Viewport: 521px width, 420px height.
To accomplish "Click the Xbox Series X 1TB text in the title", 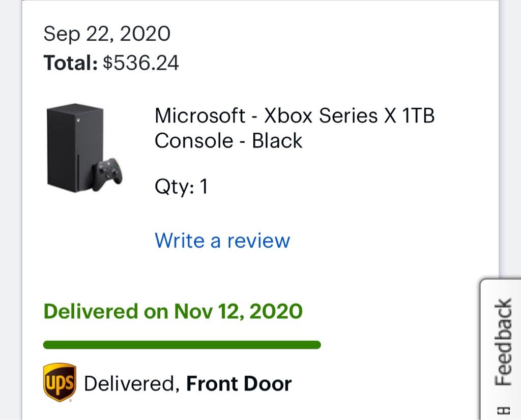I will pos(349,115).
